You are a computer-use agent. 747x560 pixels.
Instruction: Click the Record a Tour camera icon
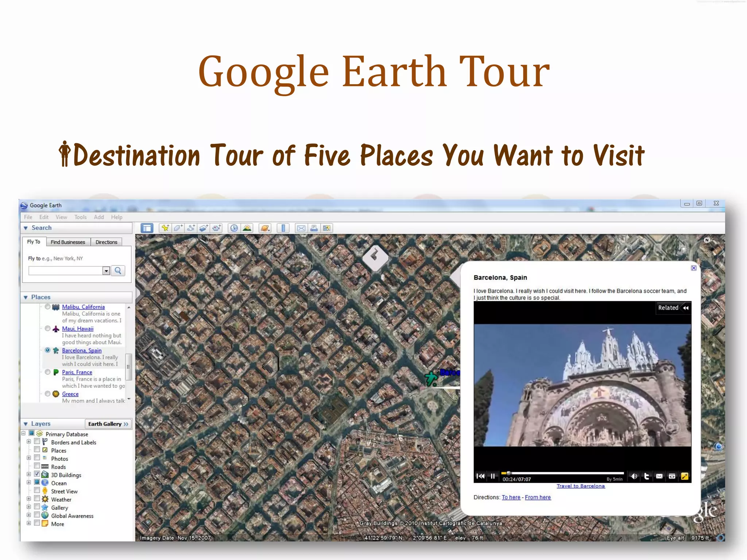217,228
